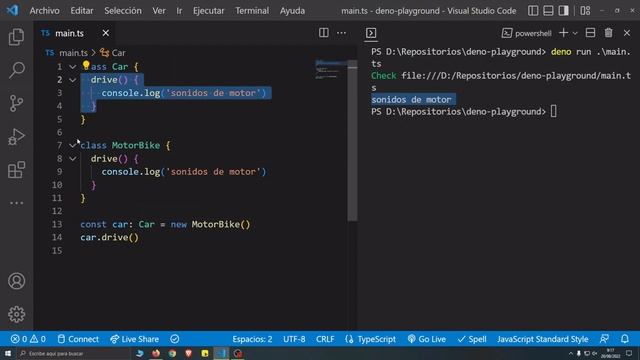Show additional activity bar views (ellipsis)
The image size is (640, 360).
pyautogui.click(x=16, y=203)
